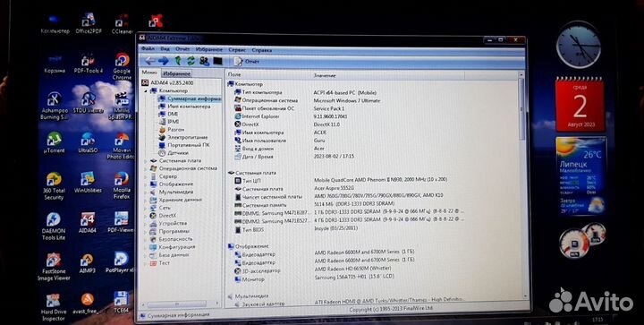
Task: Click the red calendar gadget showing 2
Action: tap(580, 105)
